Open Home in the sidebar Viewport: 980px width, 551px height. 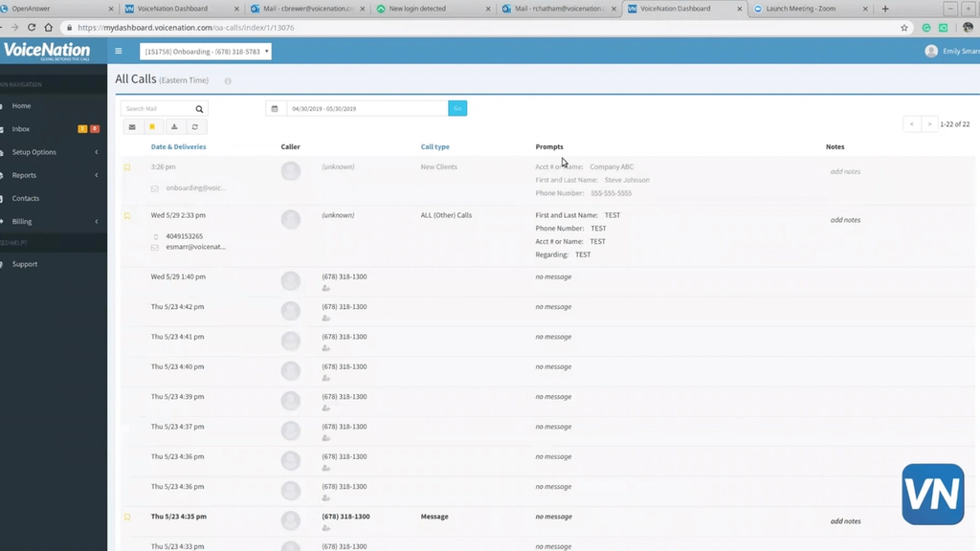click(x=21, y=105)
